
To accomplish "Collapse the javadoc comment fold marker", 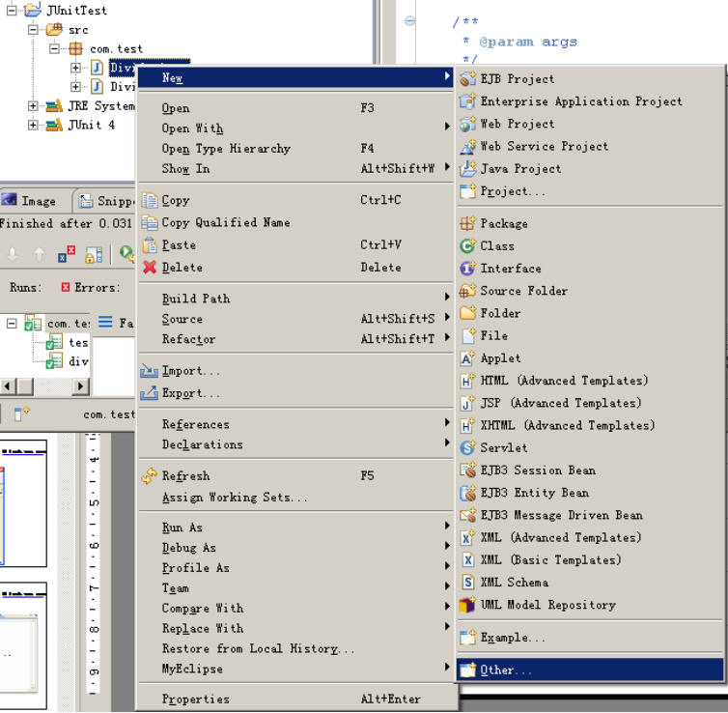I will [409, 20].
